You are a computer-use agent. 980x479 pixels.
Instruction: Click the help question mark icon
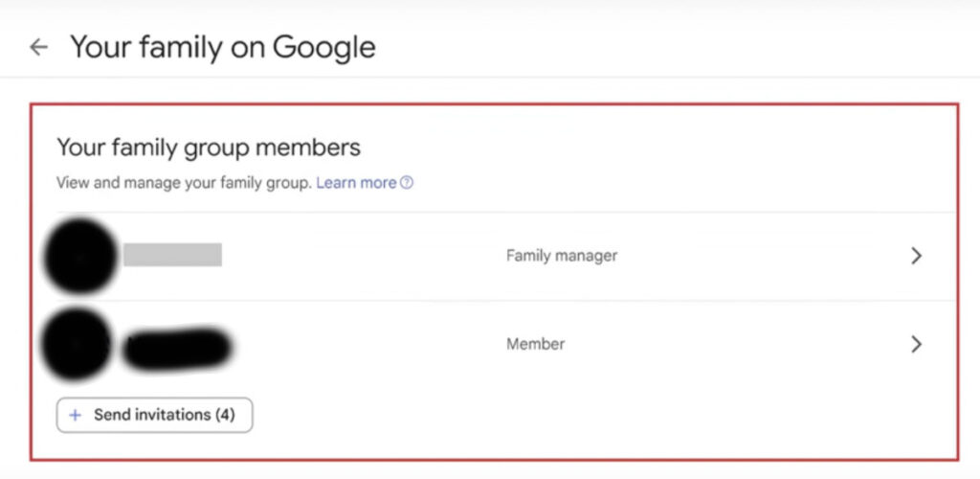[407, 183]
